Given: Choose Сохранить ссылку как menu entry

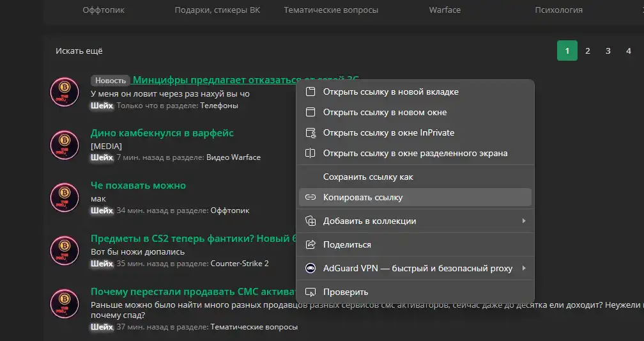Looking at the screenshot, I should (368, 177).
